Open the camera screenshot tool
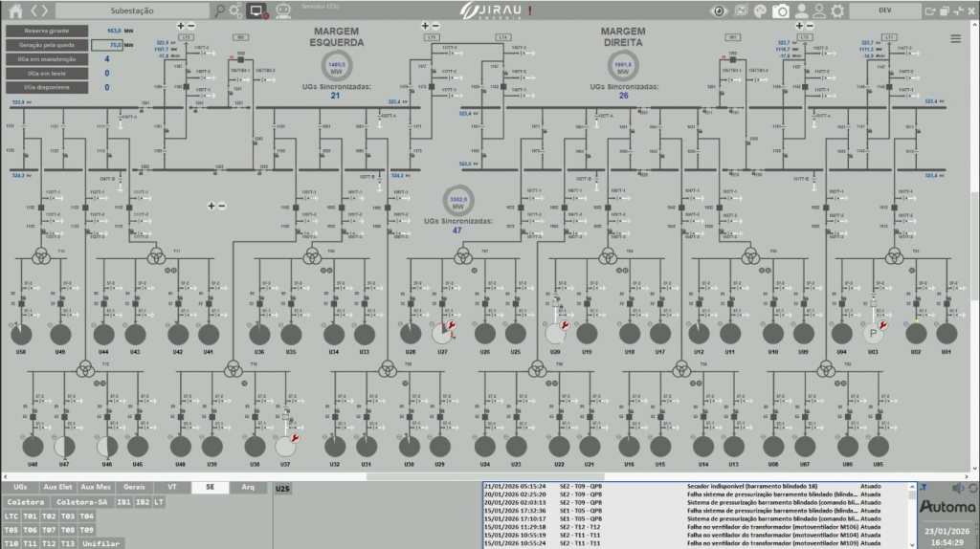This screenshot has width=980, height=549. (781, 11)
